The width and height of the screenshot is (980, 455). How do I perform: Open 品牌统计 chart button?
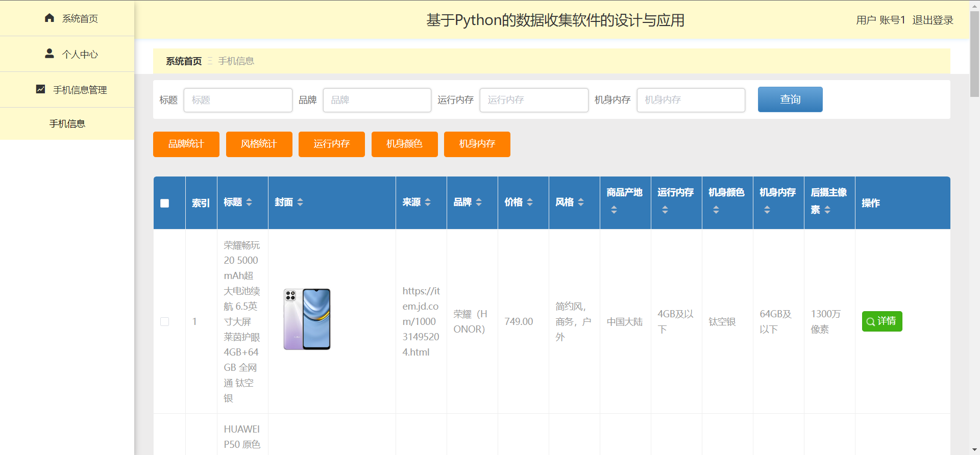tap(186, 144)
